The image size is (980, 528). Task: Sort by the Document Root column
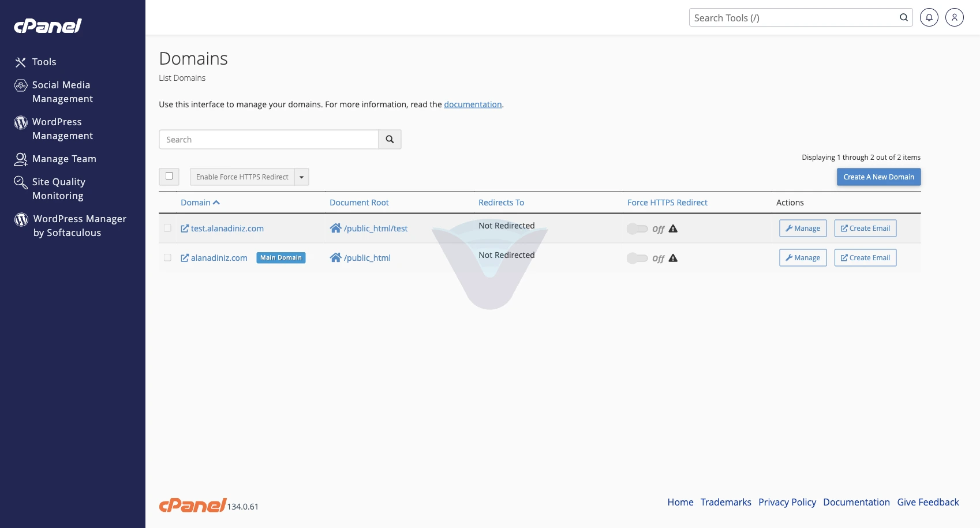(359, 203)
